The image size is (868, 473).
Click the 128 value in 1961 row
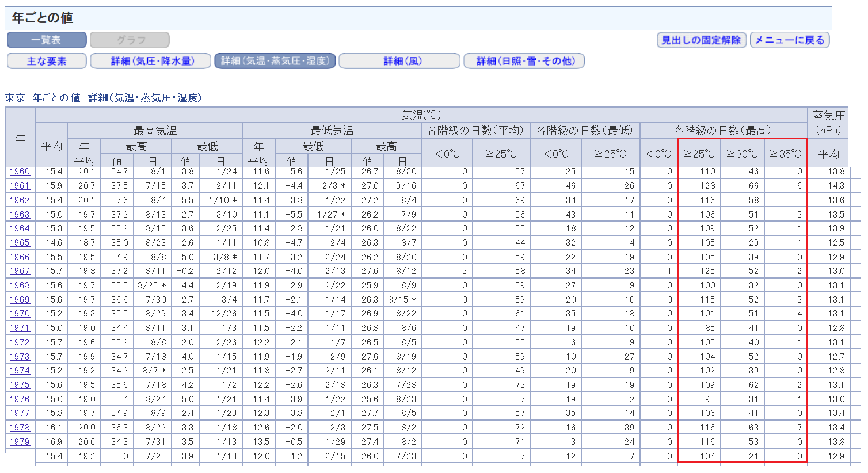point(707,186)
